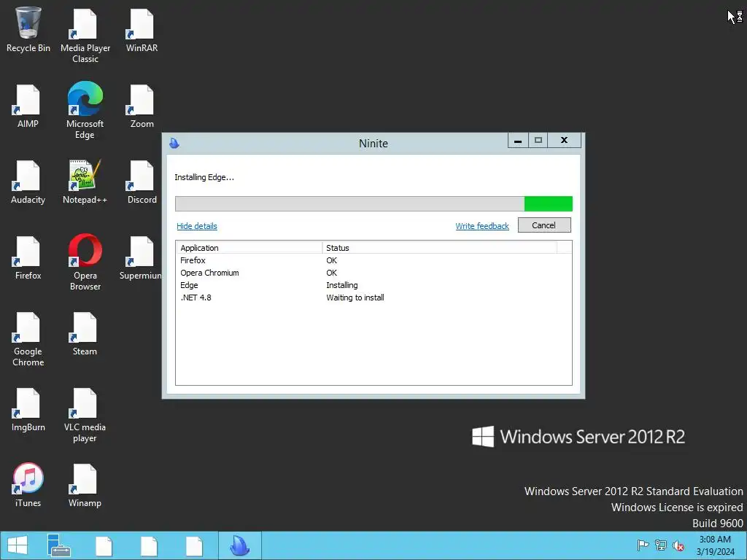Click the Application column header
This screenshot has width=747, height=560.
click(249, 248)
